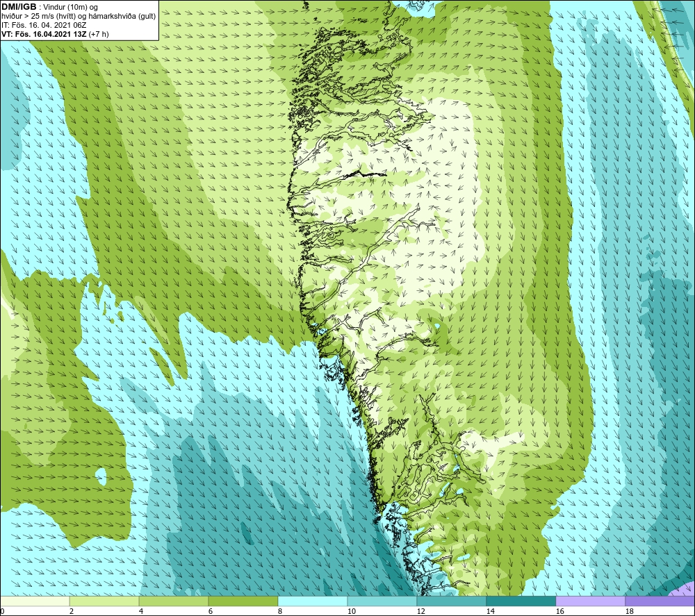Click the 'DMI/IGB' title text

[19, 7]
